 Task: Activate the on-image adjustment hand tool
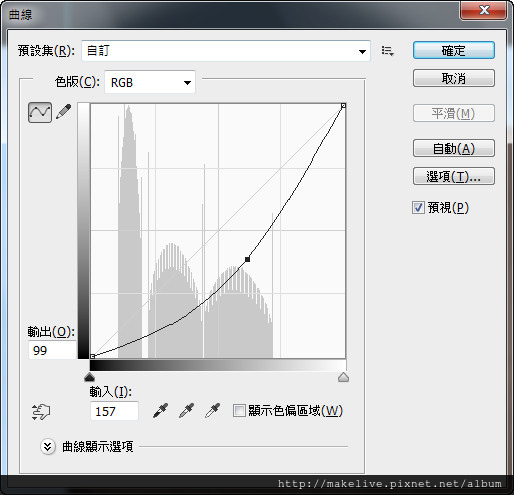(x=41, y=412)
